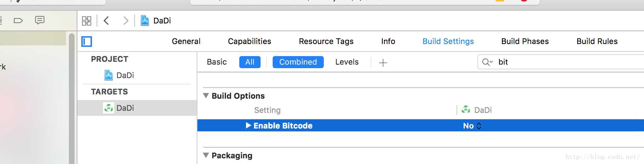Go back with the left chevron

[x=106, y=21]
